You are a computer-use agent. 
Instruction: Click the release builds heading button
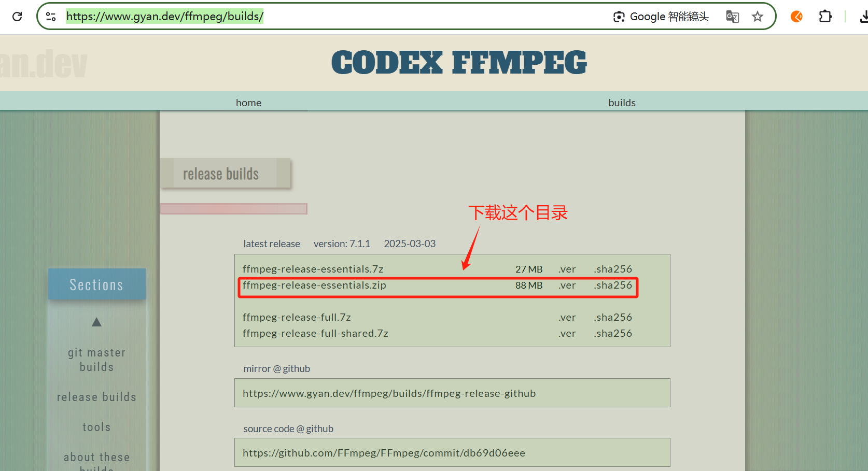[x=225, y=173]
